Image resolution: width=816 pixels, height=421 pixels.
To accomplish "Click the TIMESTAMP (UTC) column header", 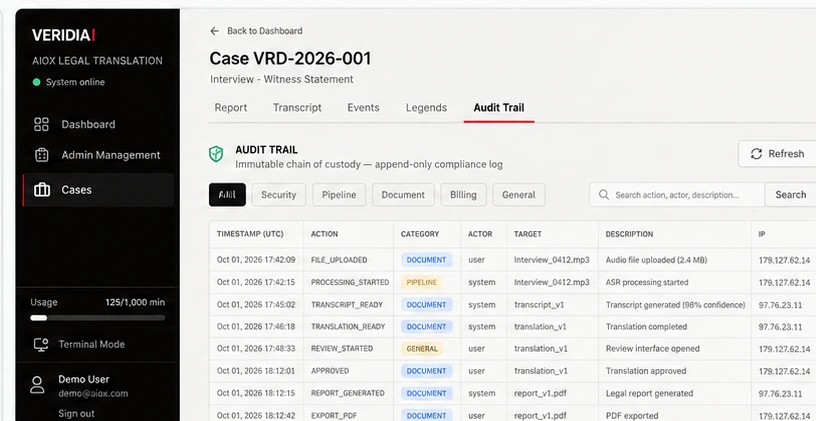I will pyautogui.click(x=250, y=234).
